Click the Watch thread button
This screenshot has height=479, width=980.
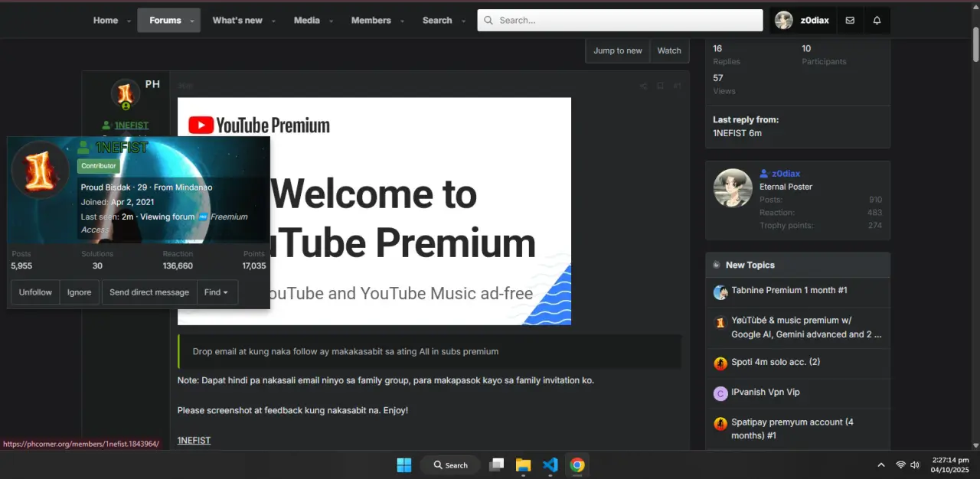point(669,51)
